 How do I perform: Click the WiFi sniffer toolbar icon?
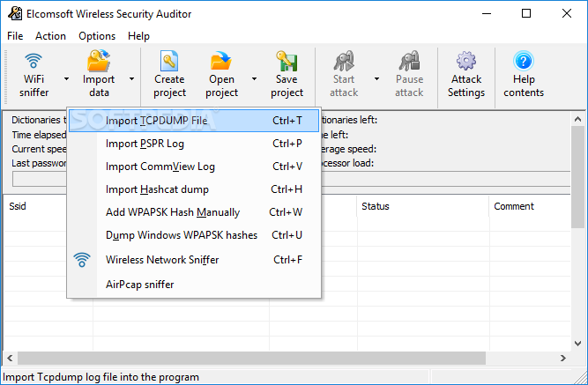[x=33, y=61]
